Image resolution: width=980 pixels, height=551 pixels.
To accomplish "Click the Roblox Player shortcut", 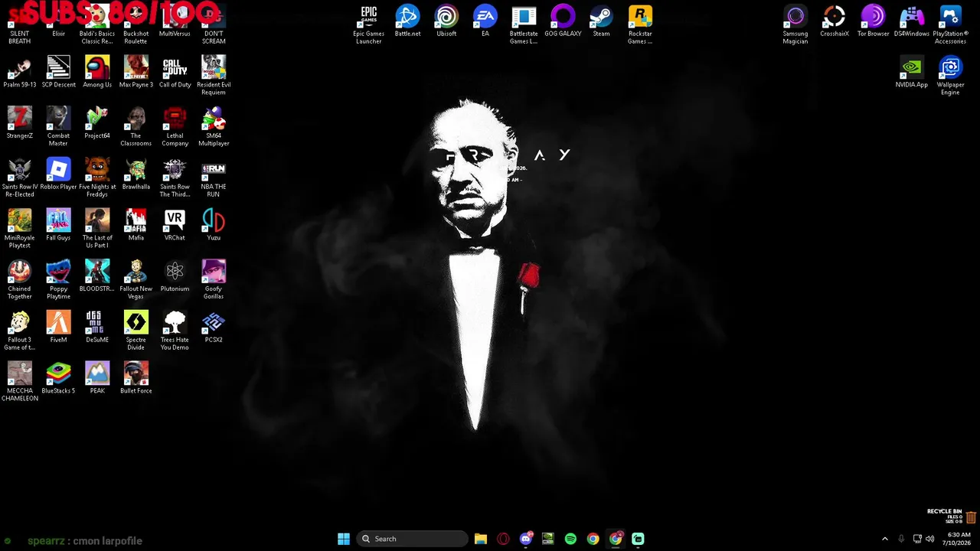I will pos(58,174).
